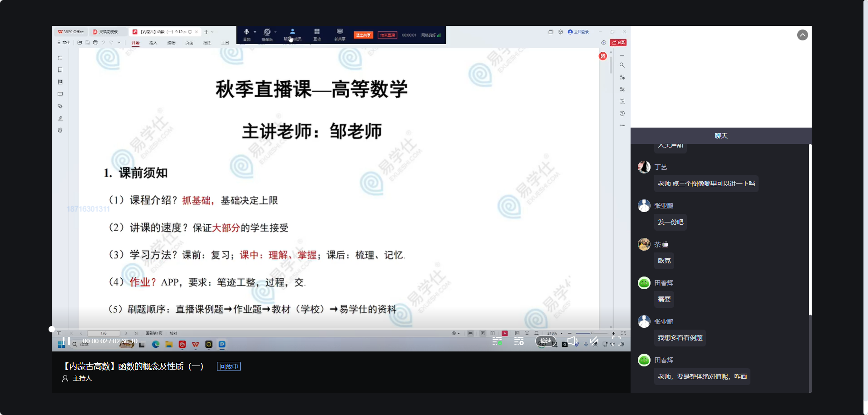Open File Explorer from taskbar
The height and width of the screenshot is (415, 868).
pos(169,345)
